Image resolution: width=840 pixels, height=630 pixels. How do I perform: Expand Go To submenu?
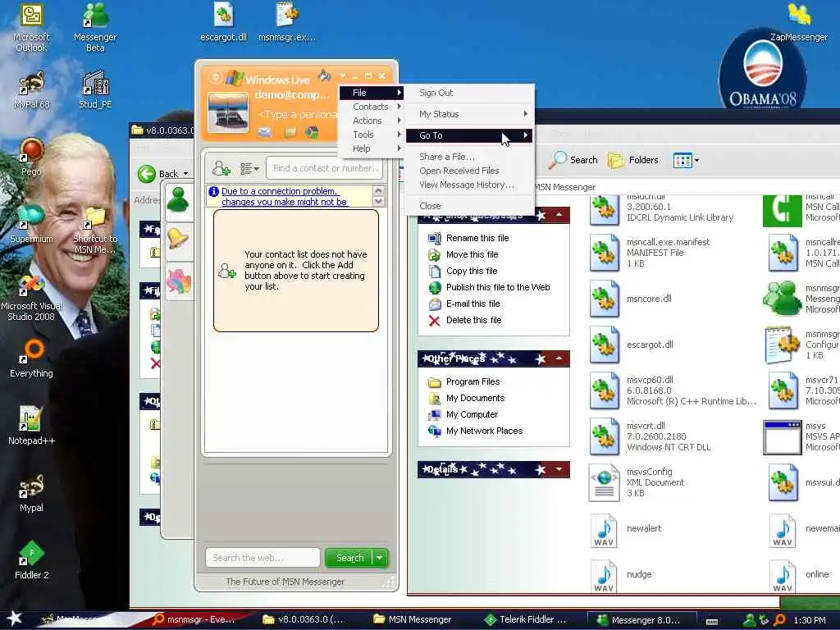coord(469,135)
